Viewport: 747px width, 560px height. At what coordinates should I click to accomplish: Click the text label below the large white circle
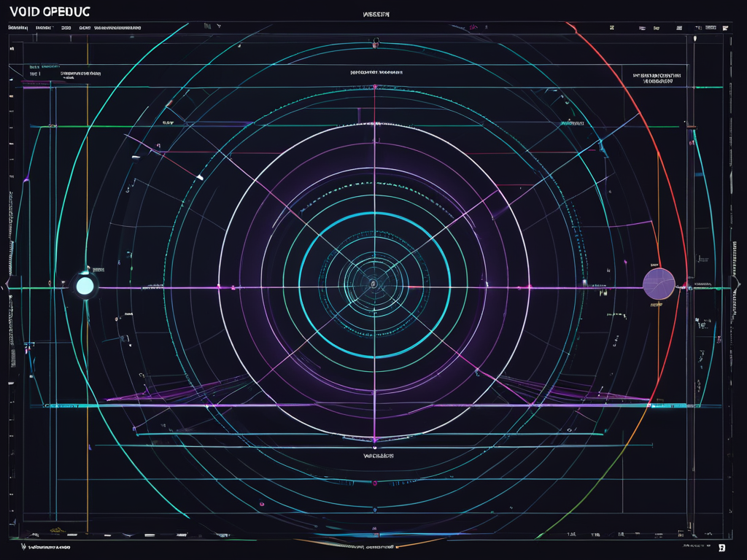tap(379, 456)
